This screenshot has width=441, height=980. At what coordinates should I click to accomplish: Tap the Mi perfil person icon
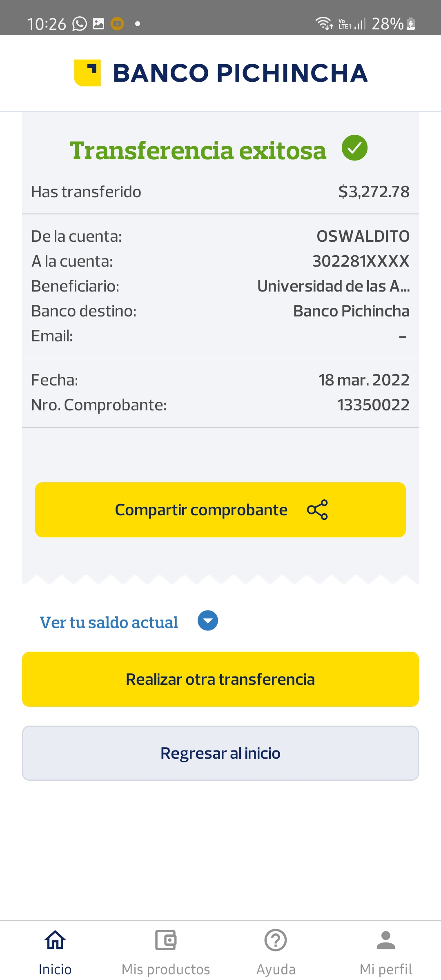point(386,940)
